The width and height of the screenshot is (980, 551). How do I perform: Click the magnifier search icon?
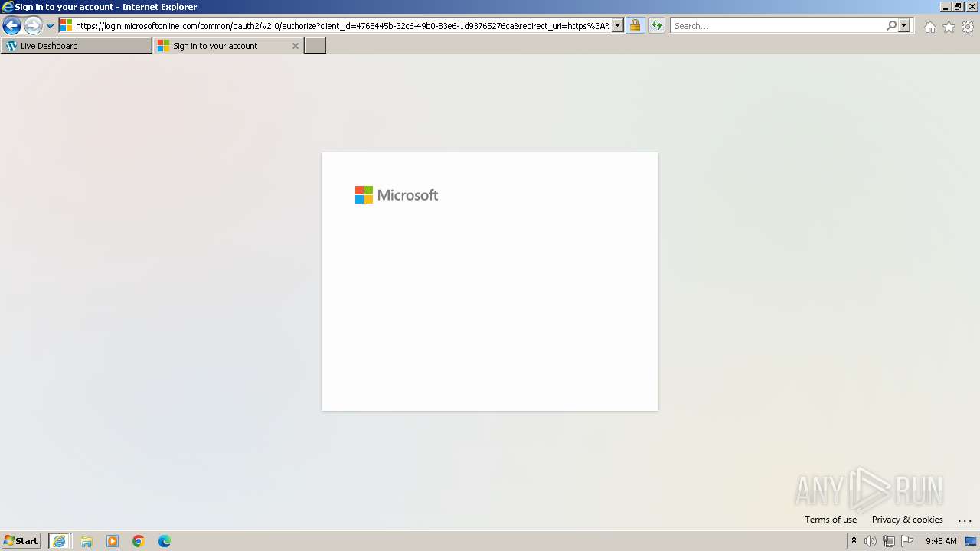coord(891,26)
